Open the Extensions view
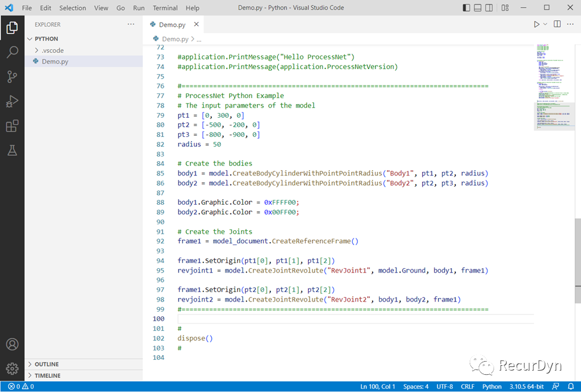 coord(13,126)
